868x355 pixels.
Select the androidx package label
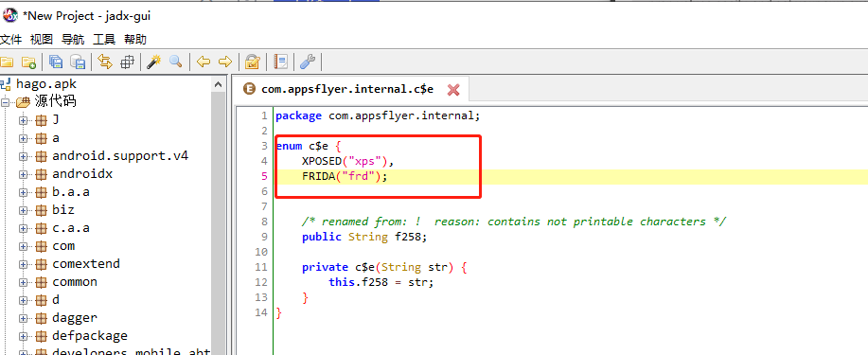[x=82, y=174]
